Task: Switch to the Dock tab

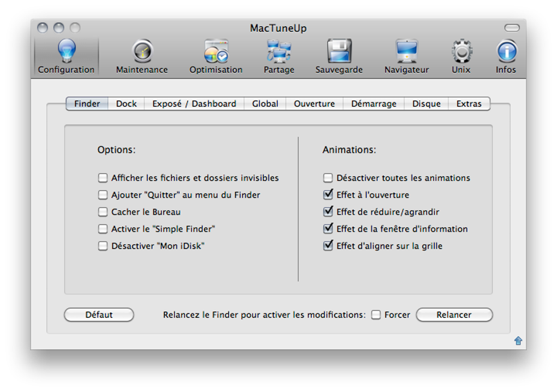Action: point(126,104)
